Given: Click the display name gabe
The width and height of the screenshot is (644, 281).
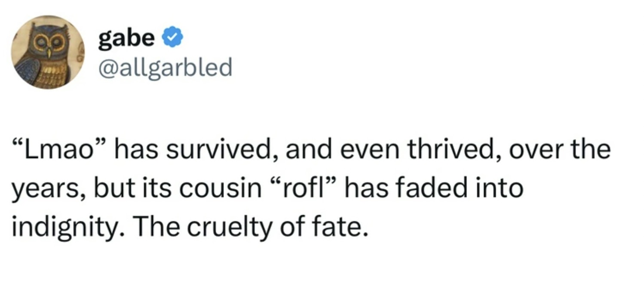Looking at the screenshot, I should [x=125, y=37].
